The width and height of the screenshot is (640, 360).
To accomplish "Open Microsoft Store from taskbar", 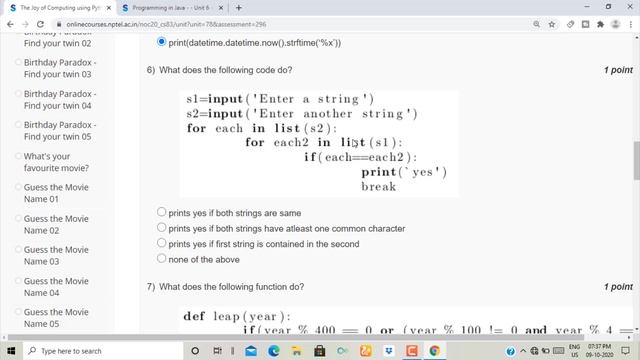I will (x=320, y=351).
